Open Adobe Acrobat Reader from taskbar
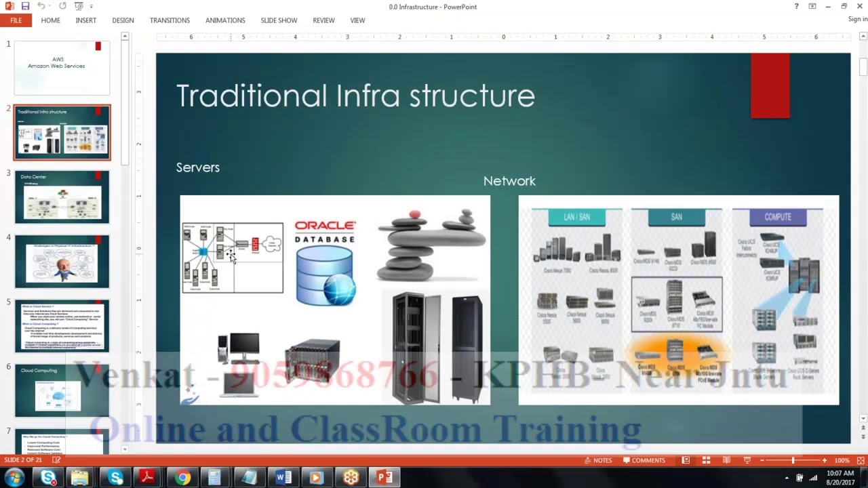Screen dimensions: 868x488 146,478
